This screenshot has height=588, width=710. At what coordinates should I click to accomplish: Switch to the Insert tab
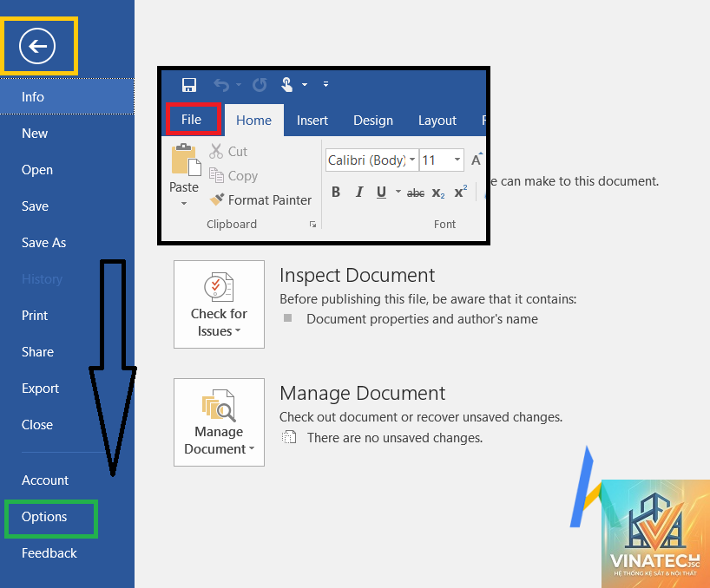pos(312,121)
